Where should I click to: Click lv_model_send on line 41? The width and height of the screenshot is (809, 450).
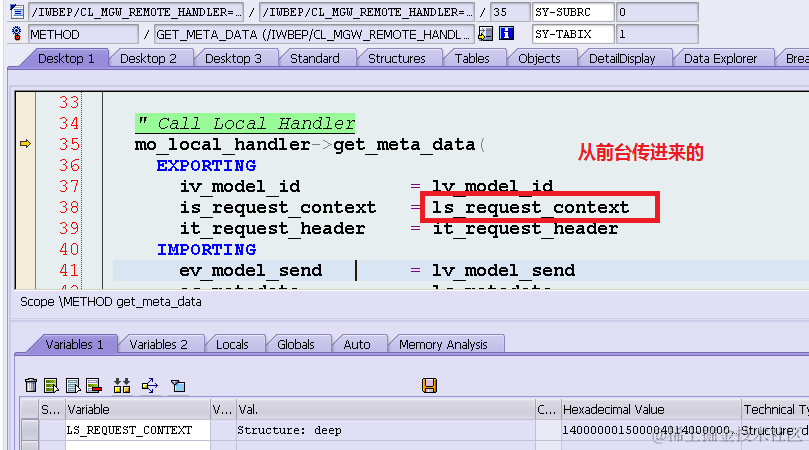pyautogui.click(x=503, y=270)
